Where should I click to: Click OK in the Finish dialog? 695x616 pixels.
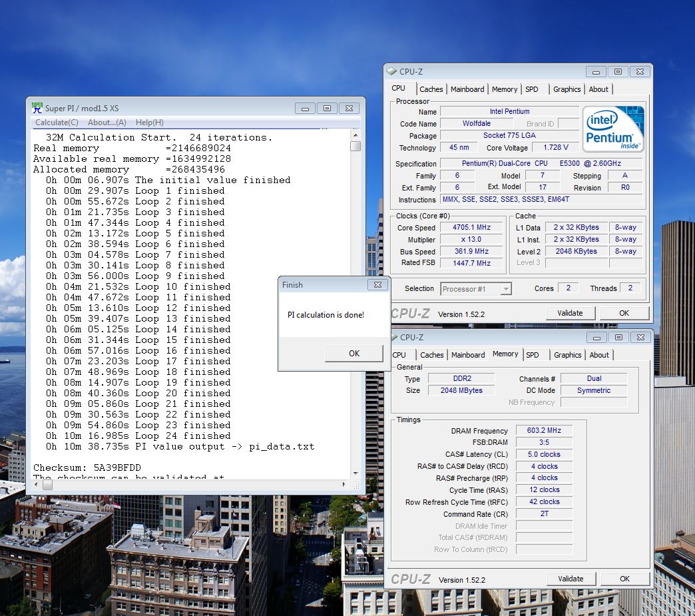(354, 354)
